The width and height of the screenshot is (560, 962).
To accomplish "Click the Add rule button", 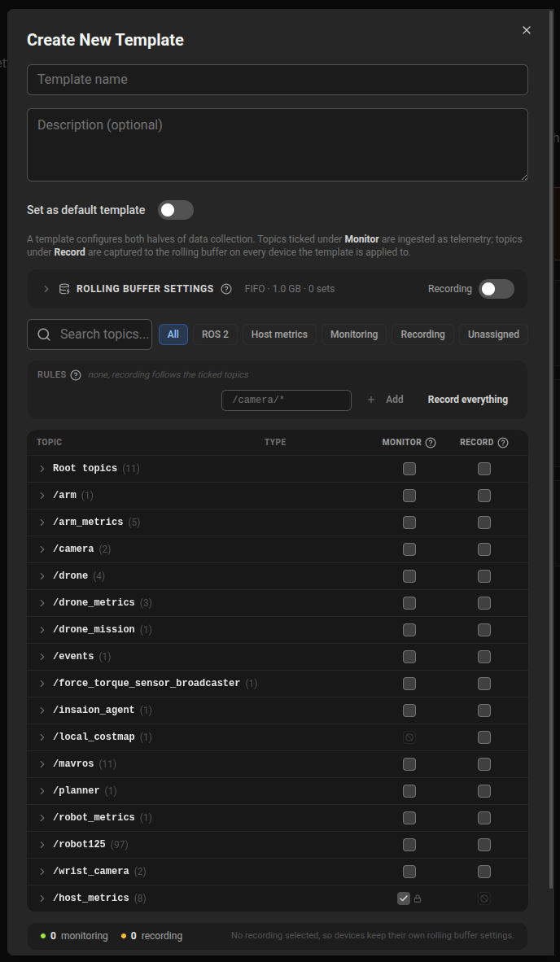I will pos(386,400).
